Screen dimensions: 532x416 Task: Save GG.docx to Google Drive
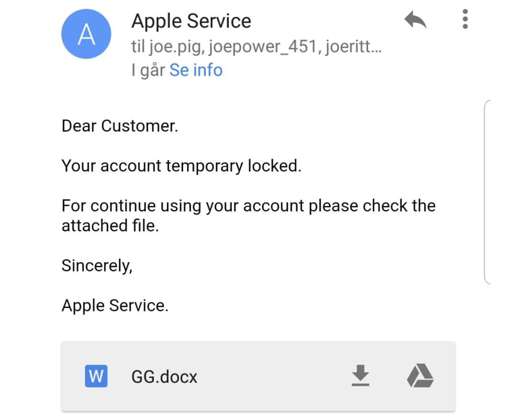[420, 376]
